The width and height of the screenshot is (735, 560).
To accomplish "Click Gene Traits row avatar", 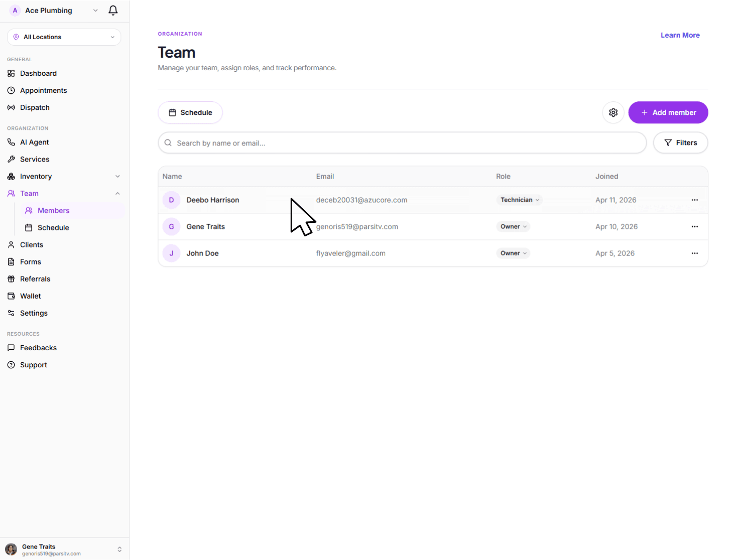I will coord(171,227).
